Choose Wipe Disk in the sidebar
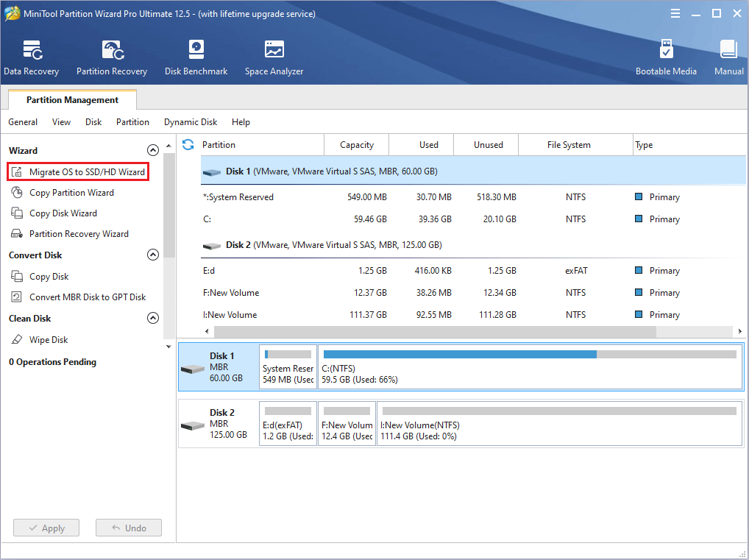Viewport: 749px width, 560px height. click(x=49, y=339)
